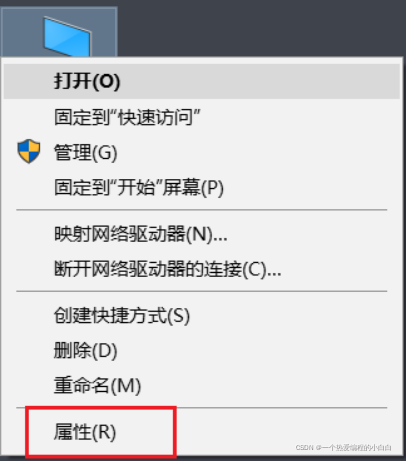Select 创建快捷方式(S) menu item
406x461 pixels.
click(x=202, y=315)
